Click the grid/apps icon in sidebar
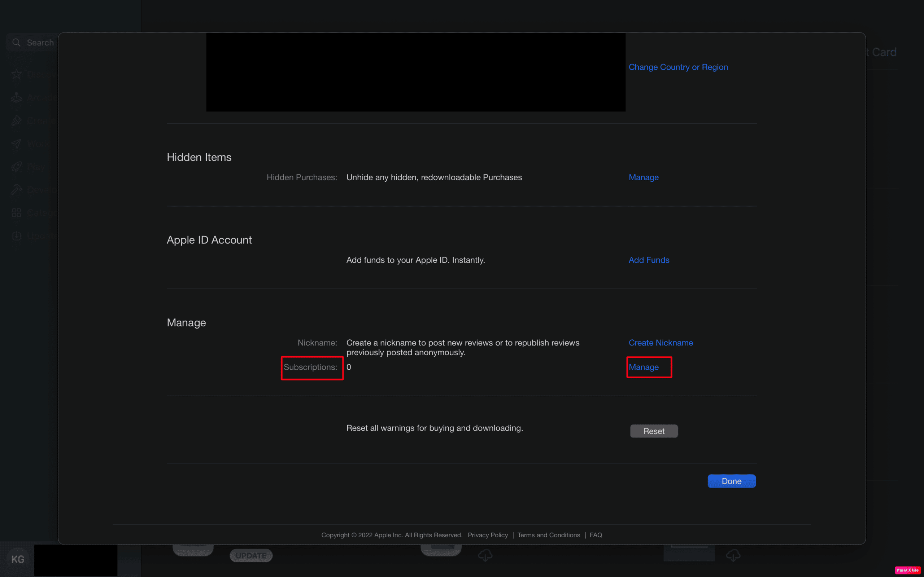The width and height of the screenshot is (924, 577). tap(17, 212)
